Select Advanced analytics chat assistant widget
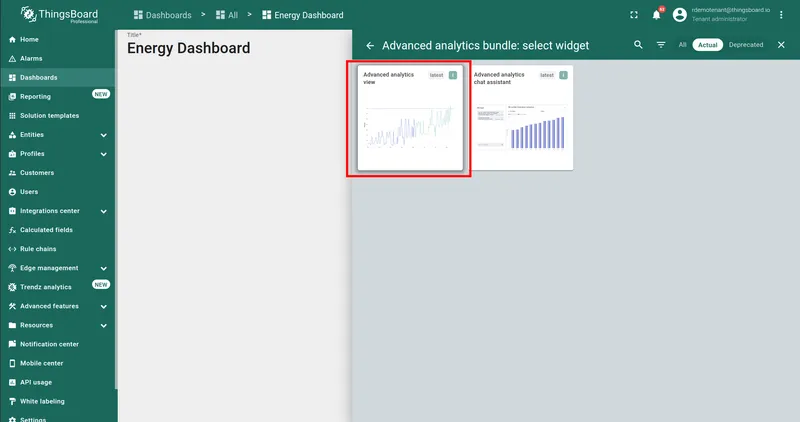800x422 pixels. (x=520, y=117)
